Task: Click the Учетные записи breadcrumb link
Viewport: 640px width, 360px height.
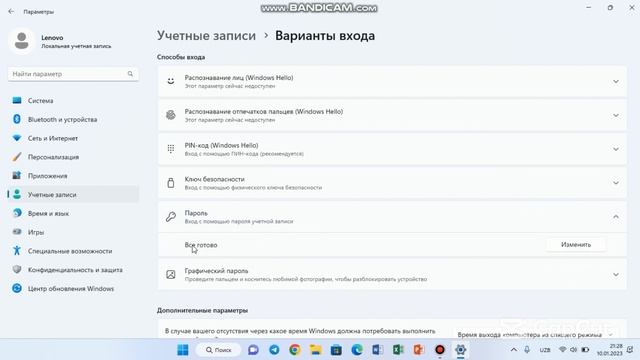Action: [206, 36]
